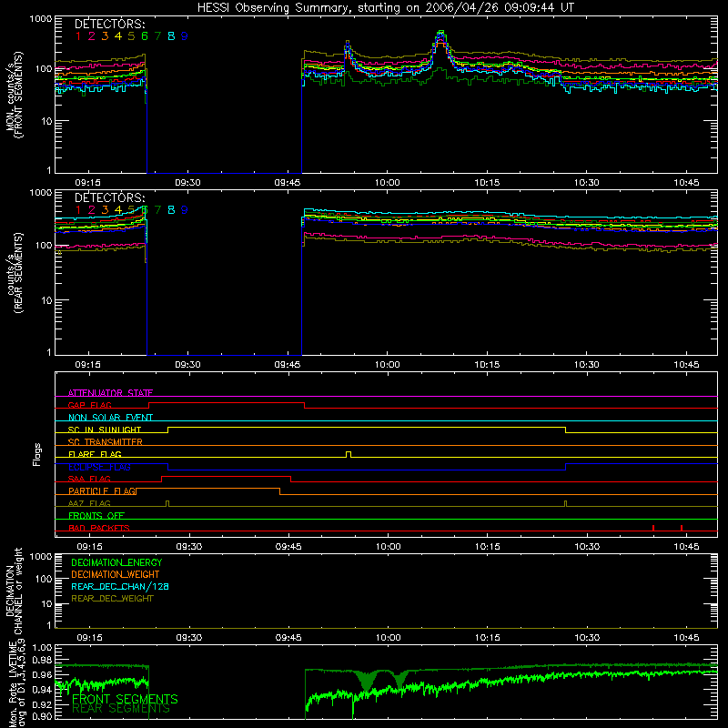The width and height of the screenshot is (728, 728).
Task: Click the DETECTORS: label in rear segments plot
Action: 109,197
